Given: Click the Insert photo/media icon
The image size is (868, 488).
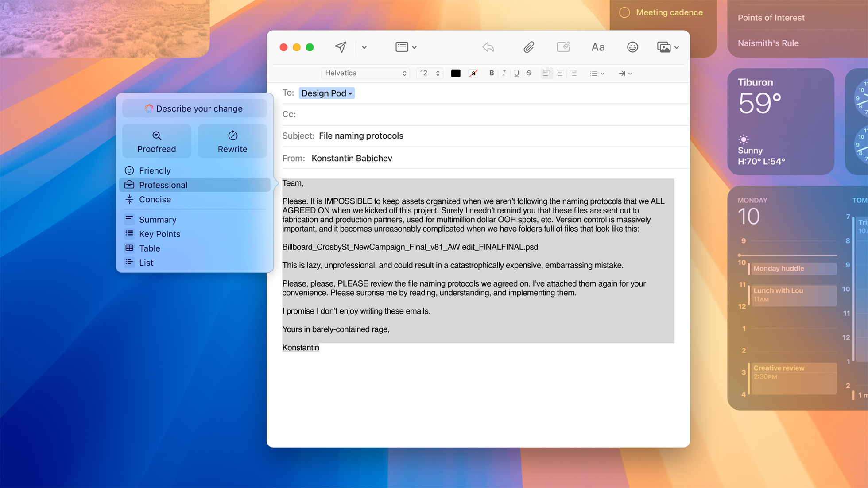Looking at the screenshot, I should (663, 46).
